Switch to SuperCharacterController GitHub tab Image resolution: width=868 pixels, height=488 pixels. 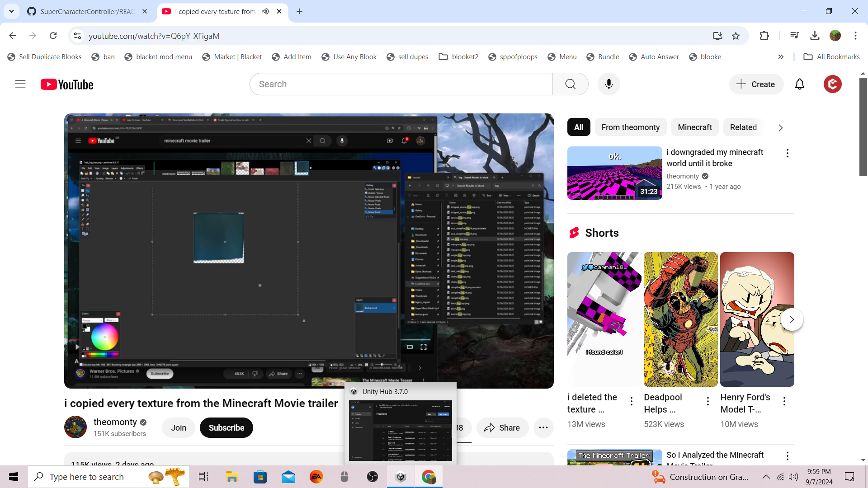point(86,11)
